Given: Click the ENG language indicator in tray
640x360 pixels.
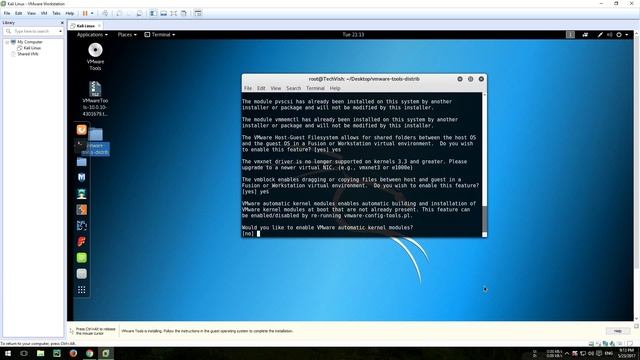Looking at the screenshot, I should pos(609,353).
